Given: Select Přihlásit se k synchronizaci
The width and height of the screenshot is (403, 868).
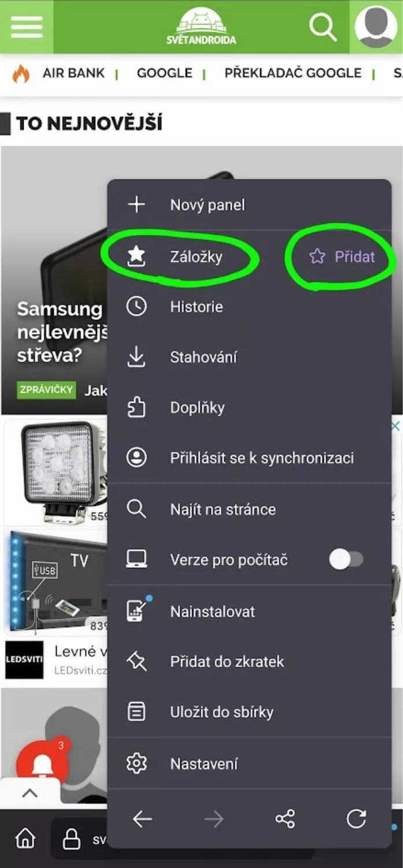Looking at the screenshot, I should (250, 458).
